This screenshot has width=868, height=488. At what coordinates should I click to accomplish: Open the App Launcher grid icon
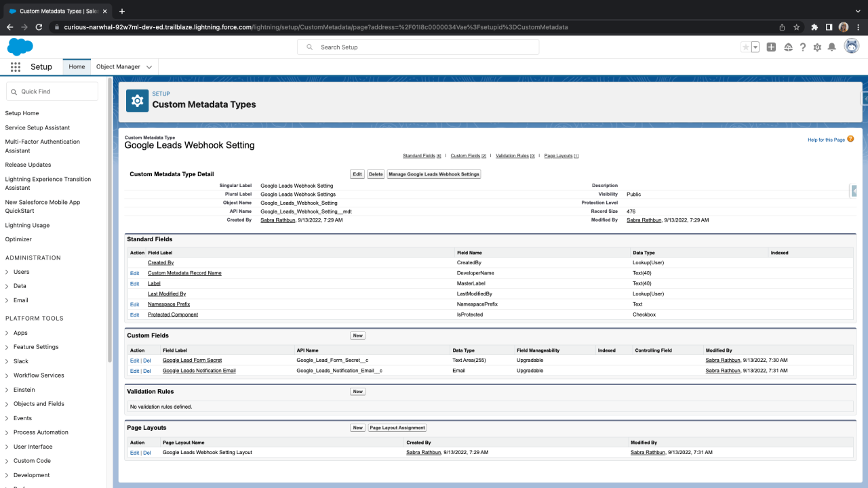click(x=16, y=67)
